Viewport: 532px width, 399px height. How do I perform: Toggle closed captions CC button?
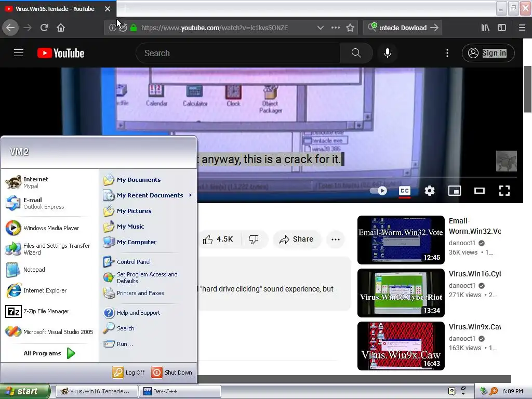(404, 191)
